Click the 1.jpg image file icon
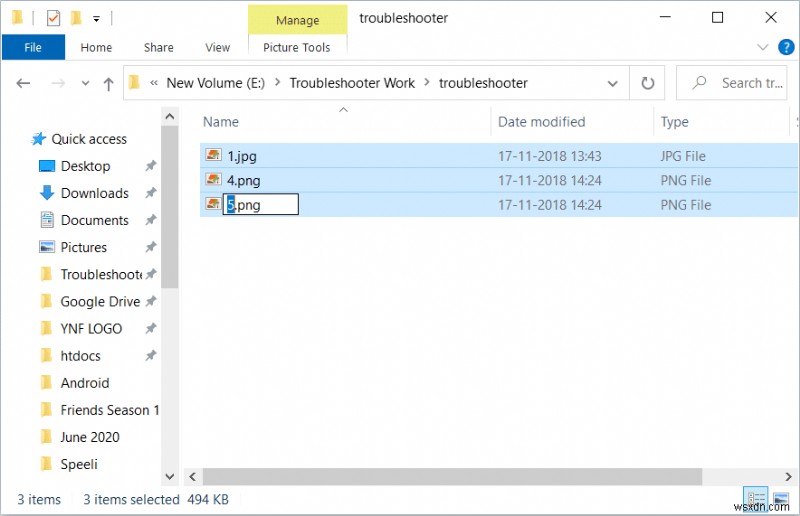 click(213, 155)
